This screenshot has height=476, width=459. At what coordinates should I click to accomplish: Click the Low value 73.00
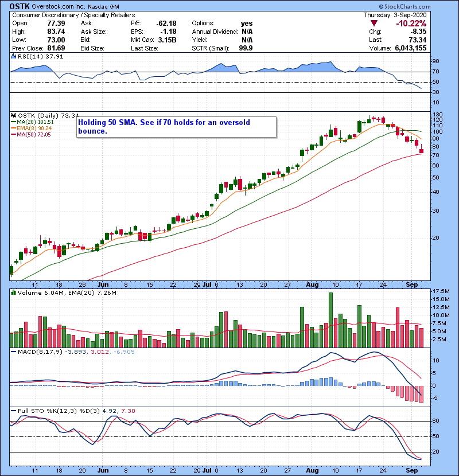(56, 40)
